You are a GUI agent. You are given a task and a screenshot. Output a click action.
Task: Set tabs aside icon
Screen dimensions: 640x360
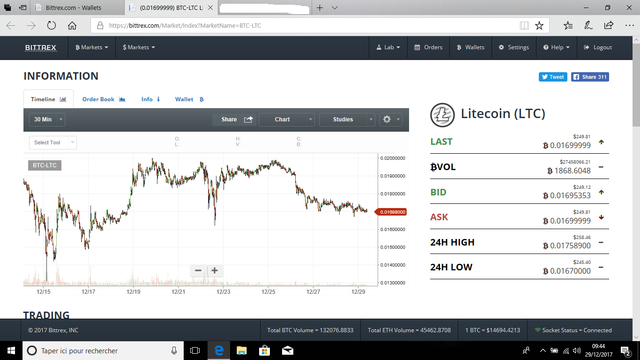click(23, 7)
